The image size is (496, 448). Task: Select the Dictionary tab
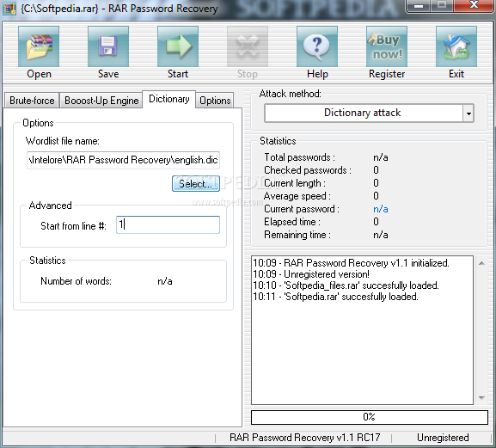[x=169, y=99]
